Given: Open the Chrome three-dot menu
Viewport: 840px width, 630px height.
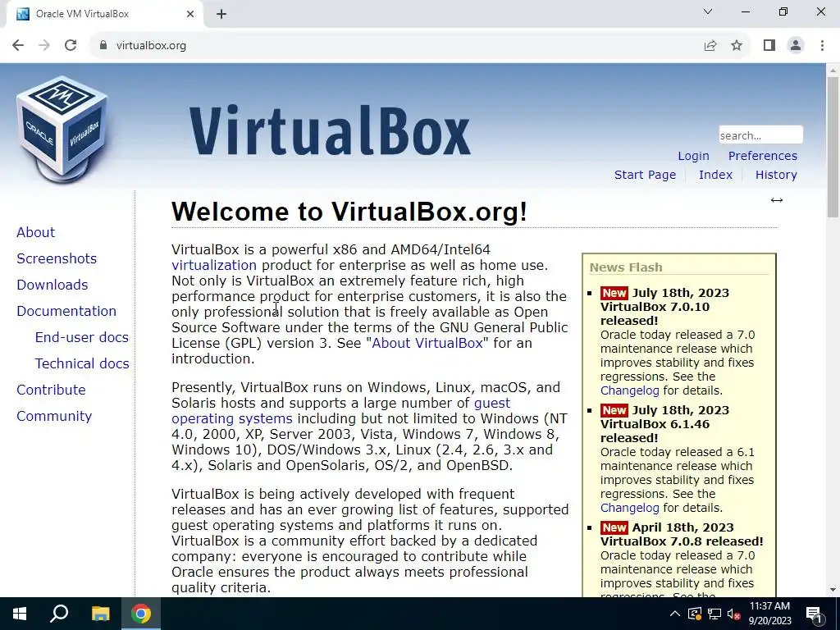Looking at the screenshot, I should pos(822,46).
